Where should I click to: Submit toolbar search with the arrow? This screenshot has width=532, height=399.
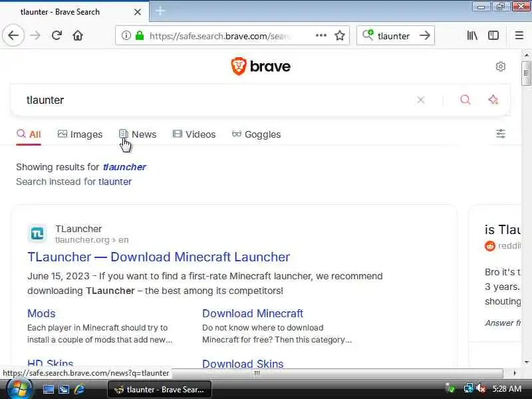click(x=424, y=35)
